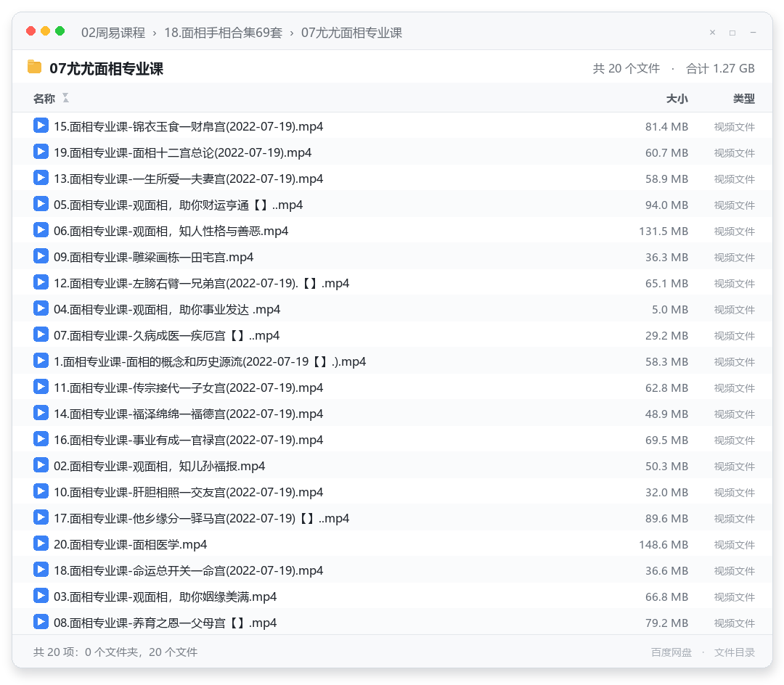Select file name 19.面相专业课-面相十二宫总论(2022-07-19).mp4
The width and height of the screenshot is (784, 685).
pyautogui.click(x=182, y=153)
